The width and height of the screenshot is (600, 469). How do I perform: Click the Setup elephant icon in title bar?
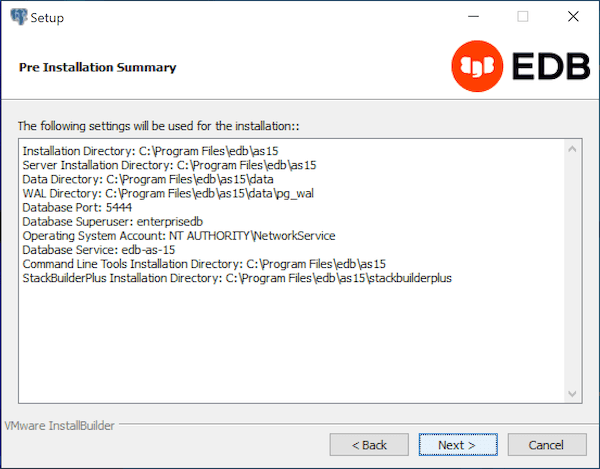pos(18,17)
